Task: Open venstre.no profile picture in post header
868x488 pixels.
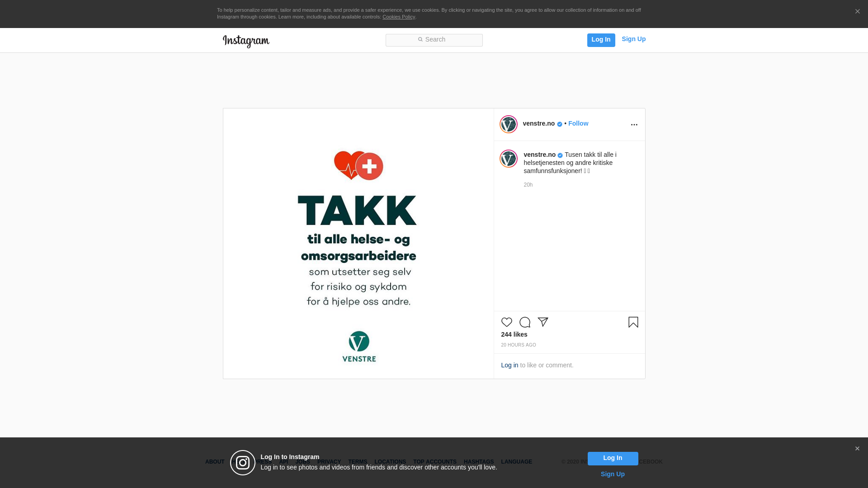Action: pyautogui.click(x=508, y=124)
